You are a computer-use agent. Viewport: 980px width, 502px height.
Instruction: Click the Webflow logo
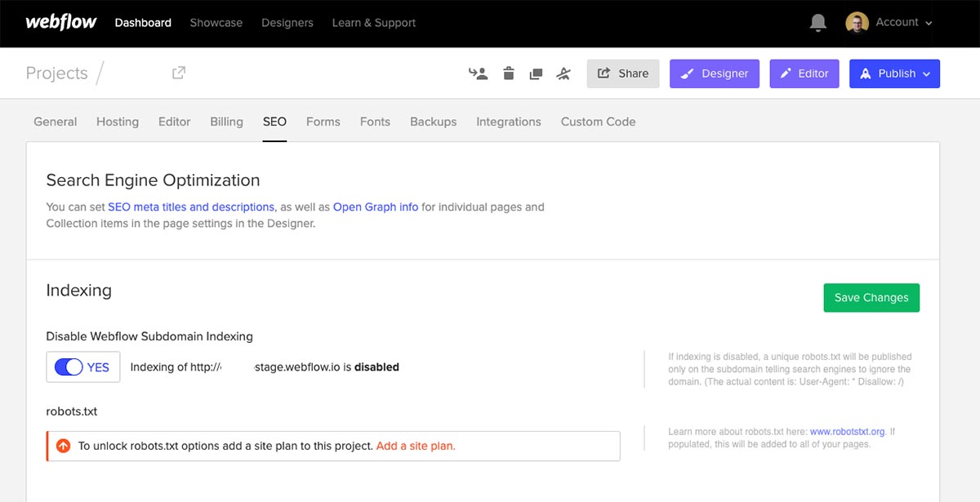pos(60,22)
